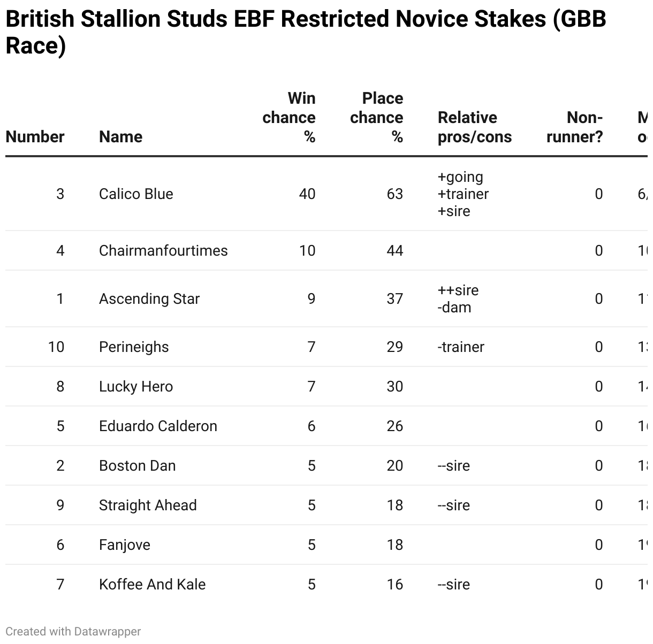Viewport: 653px width, 644px height.
Task: Click Koffee And Kale's name
Action: click(152, 584)
